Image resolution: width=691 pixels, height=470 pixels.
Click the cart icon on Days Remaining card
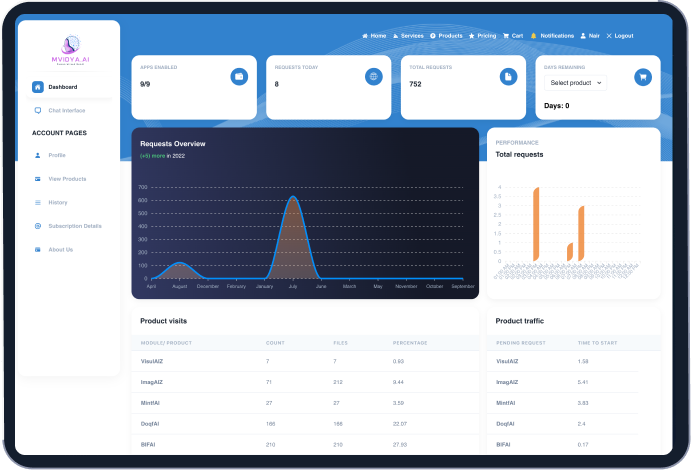[642, 76]
